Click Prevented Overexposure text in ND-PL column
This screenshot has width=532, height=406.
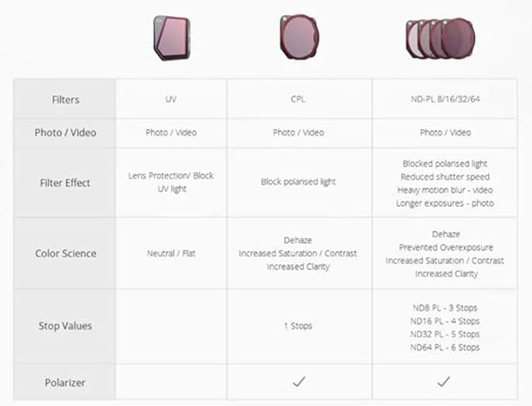[x=446, y=247]
